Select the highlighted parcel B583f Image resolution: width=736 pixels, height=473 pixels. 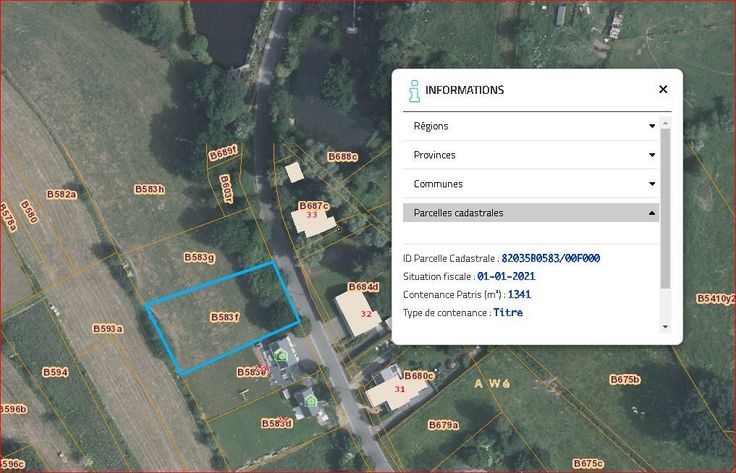click(x=224, y=317)
